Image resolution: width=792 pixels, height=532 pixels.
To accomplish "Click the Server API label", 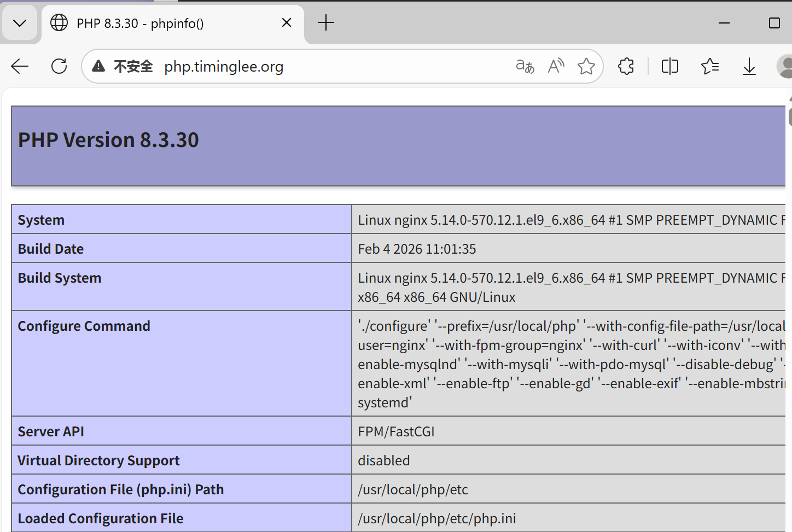I will pyautogui.click(x=51, y=431).
